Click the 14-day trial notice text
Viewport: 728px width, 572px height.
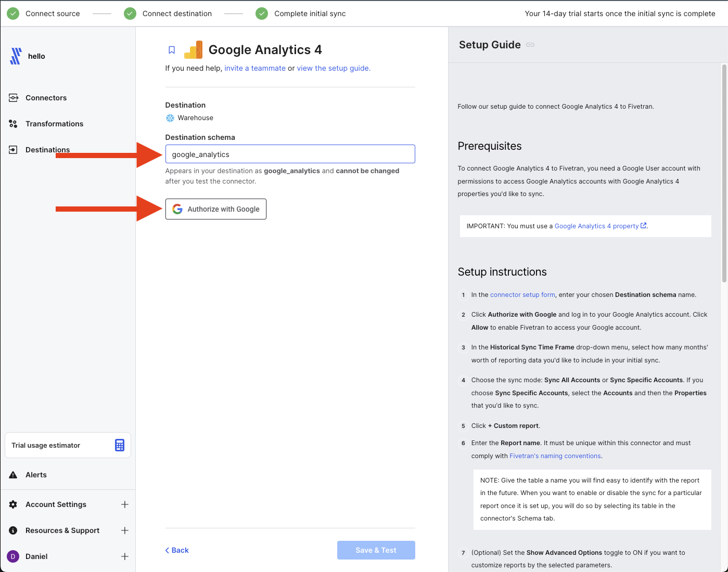pos(620,14)
